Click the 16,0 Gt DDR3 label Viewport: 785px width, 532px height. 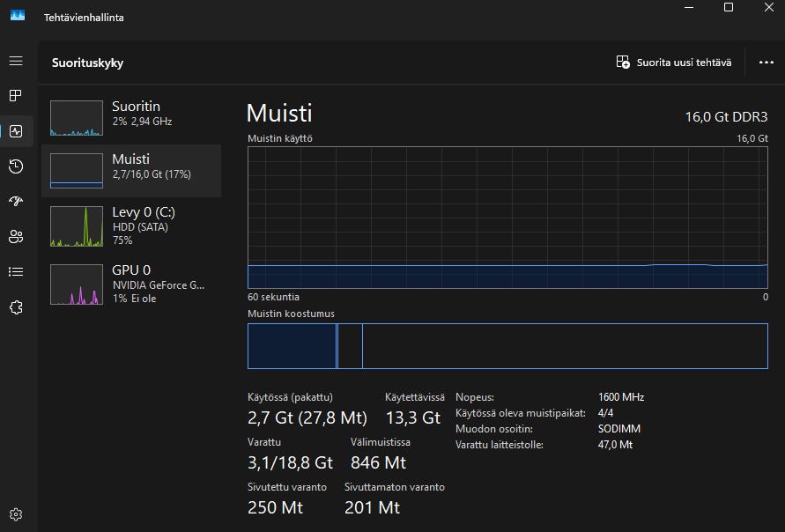[726, 117]
